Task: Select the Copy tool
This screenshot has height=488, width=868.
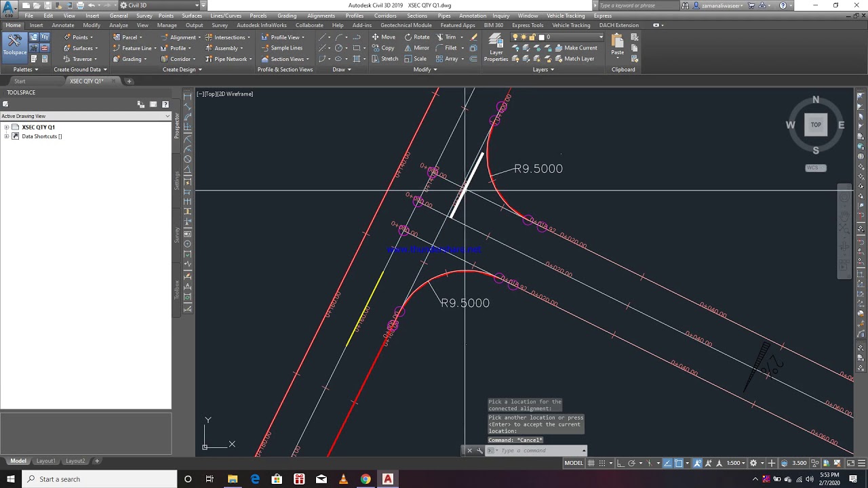Action: point(383,48)
